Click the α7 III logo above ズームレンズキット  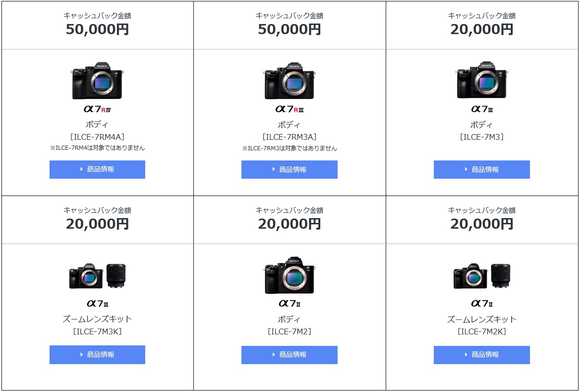97,303
